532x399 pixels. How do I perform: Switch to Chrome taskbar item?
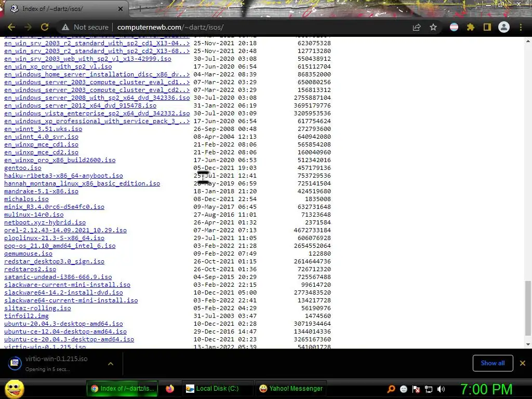pos(122,389)
